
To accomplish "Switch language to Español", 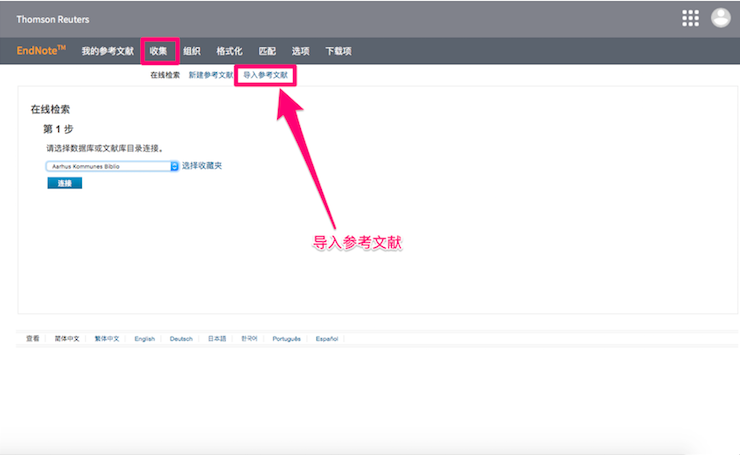I will point(327,339).
